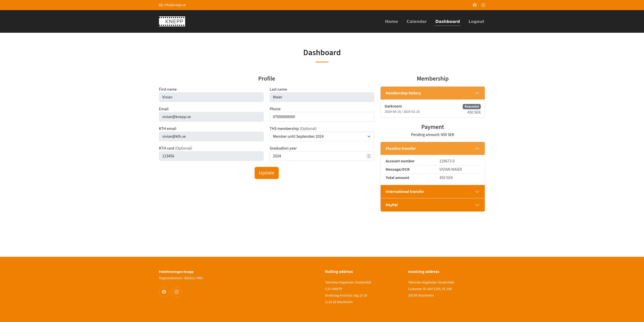Open the THS membership dropdown
The image size is (644, 322).
tap(322, 136)
